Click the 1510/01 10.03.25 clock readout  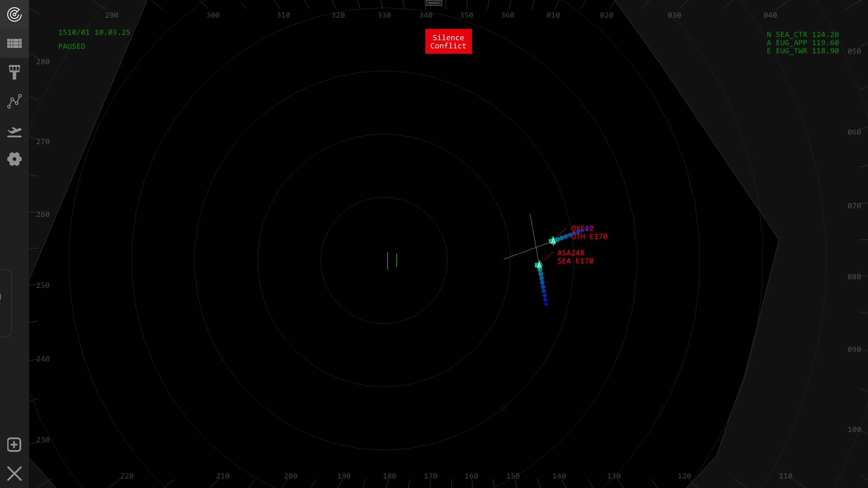(94, 33)
